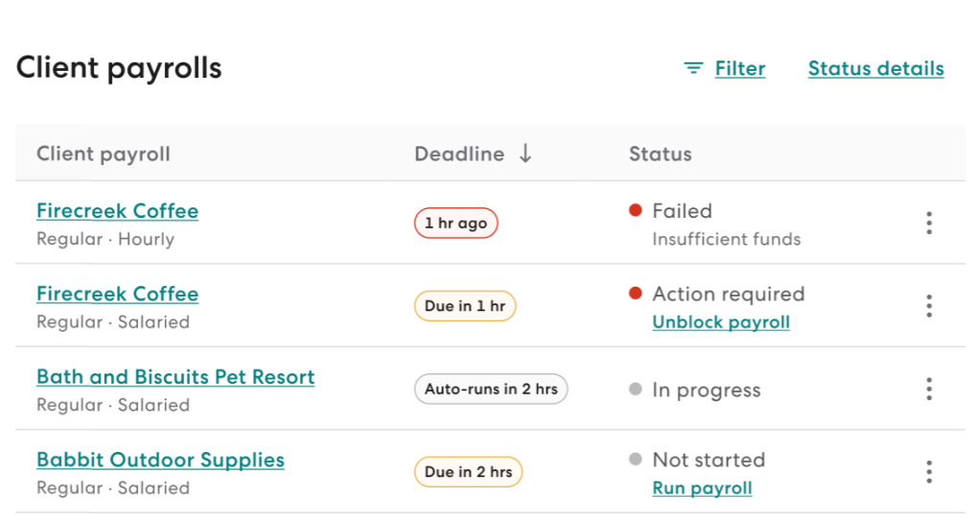Open Babbit Outdoor Supplies payroll
Image resolution: width=980 pixels, height=522 pixels.
[160, 460]
